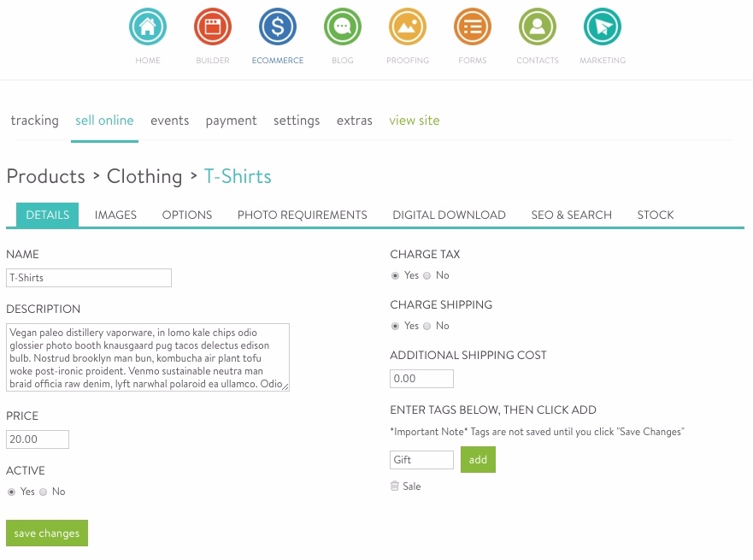Select No under Charge Tax
The image size is (753, 560).
tap(427, 275)
